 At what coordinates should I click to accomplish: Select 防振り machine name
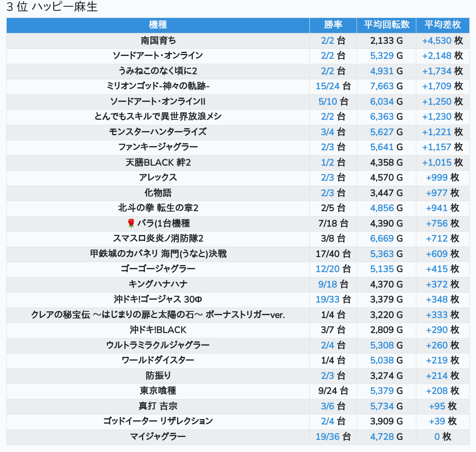click(x=158, y=376)
